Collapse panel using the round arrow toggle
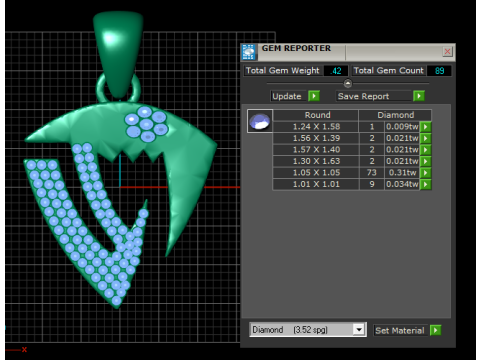The image size is (480, 360). click(x=347, y=83)
